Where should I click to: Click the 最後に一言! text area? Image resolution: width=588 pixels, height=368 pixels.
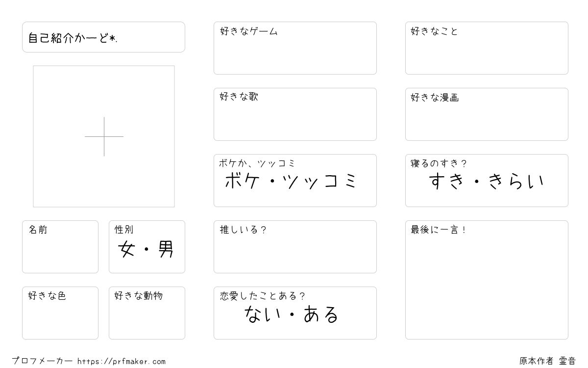point(487,280)
